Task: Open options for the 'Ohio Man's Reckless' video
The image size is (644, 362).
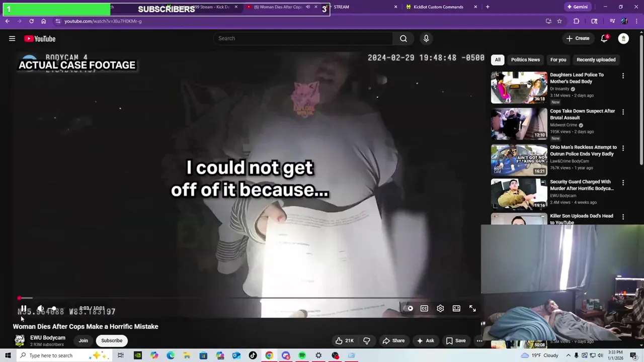Action: [623, 148]
